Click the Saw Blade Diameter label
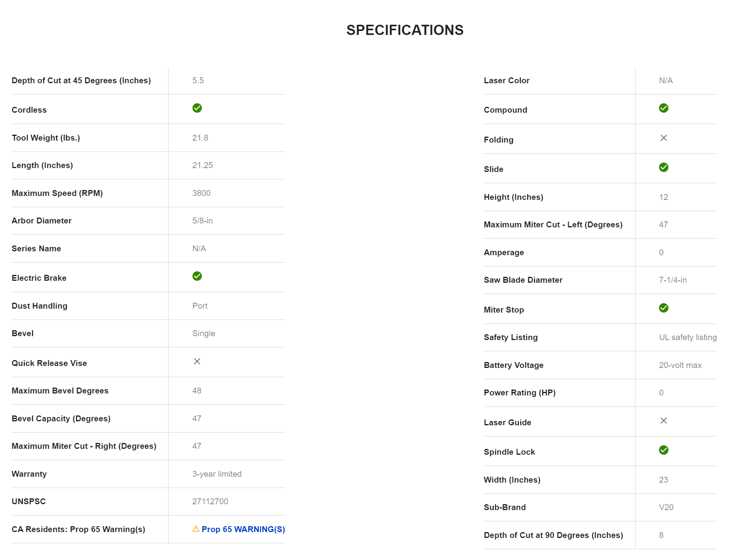 (x=523, y=280)
